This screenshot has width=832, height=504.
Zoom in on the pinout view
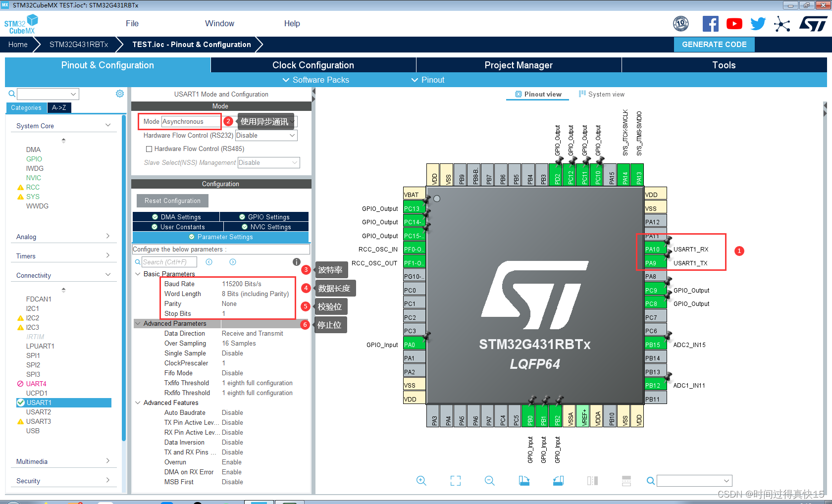click(421, 481)
